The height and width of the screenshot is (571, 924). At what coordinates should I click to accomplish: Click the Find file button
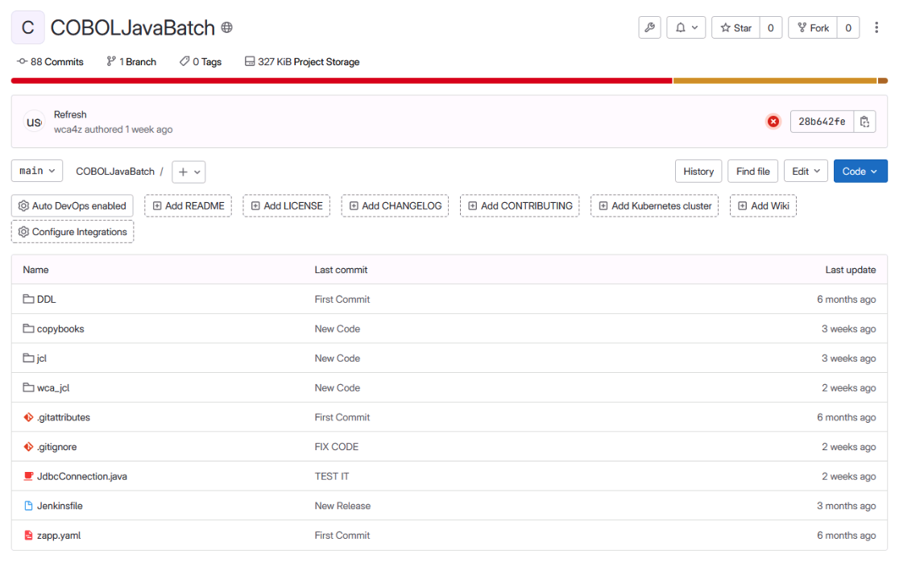[752, 172]
